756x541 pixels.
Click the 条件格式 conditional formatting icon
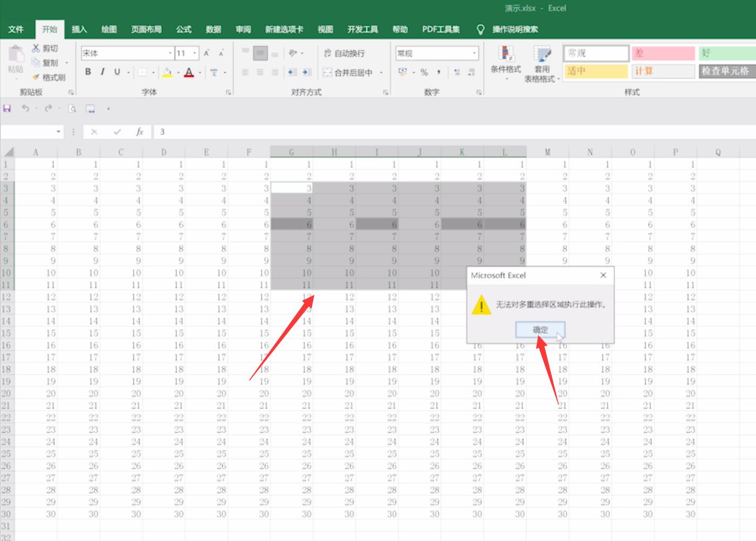point(506,54)
